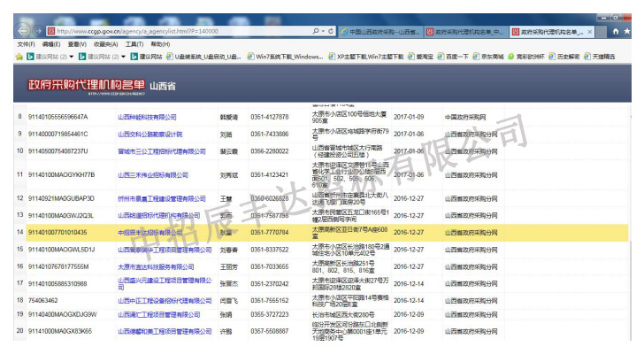Open the 山西交科公路勘察设计院 link in row 9
This screenshot has width=644, height=362.
click(x=149, y=135)
